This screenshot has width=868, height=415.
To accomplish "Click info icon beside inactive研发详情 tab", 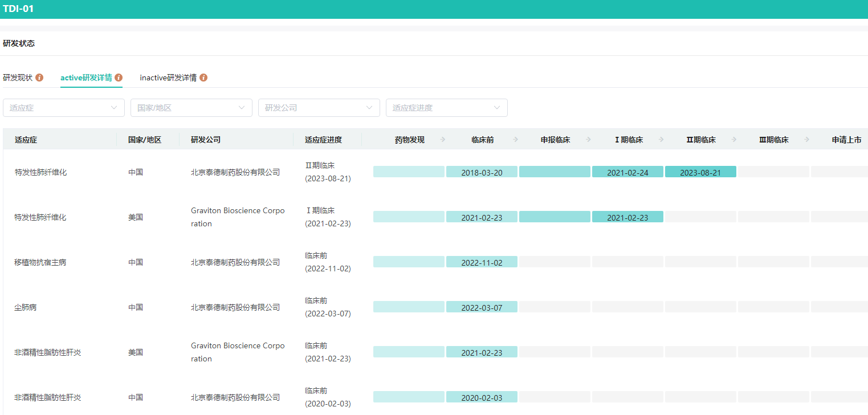I will coord(203,78).
